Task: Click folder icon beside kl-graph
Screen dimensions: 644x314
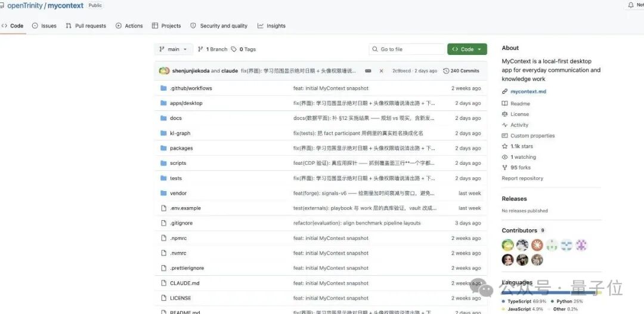Action: (163, 133)
